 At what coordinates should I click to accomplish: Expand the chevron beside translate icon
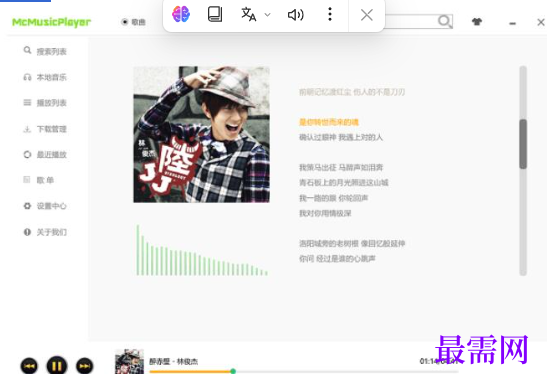pyautogui.click(x=268, y=15)
